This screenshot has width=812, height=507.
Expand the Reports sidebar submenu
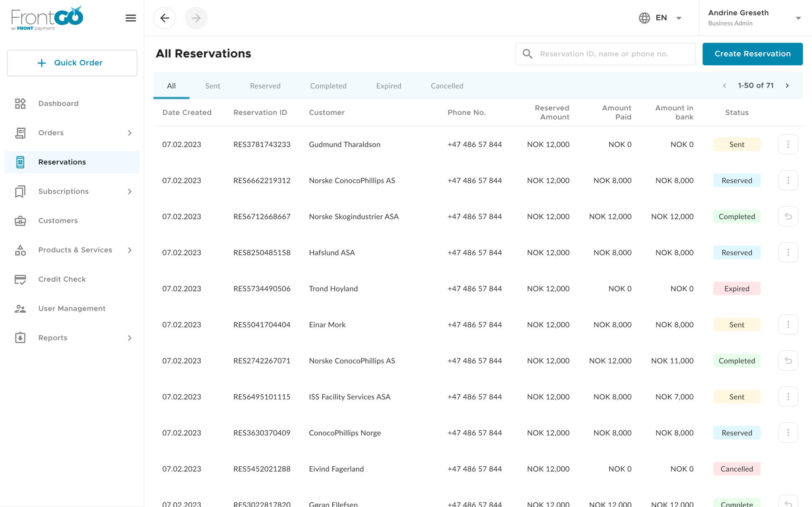coord(129,338)
